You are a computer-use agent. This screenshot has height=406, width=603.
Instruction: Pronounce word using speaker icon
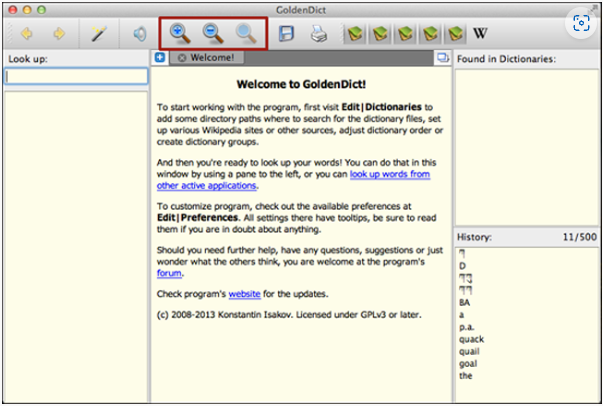[140, 33]
